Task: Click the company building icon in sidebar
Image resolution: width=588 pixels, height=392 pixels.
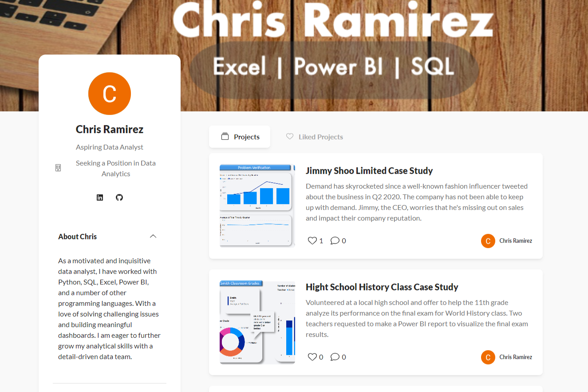Action: pyautogui.click(x=58, y=168)
